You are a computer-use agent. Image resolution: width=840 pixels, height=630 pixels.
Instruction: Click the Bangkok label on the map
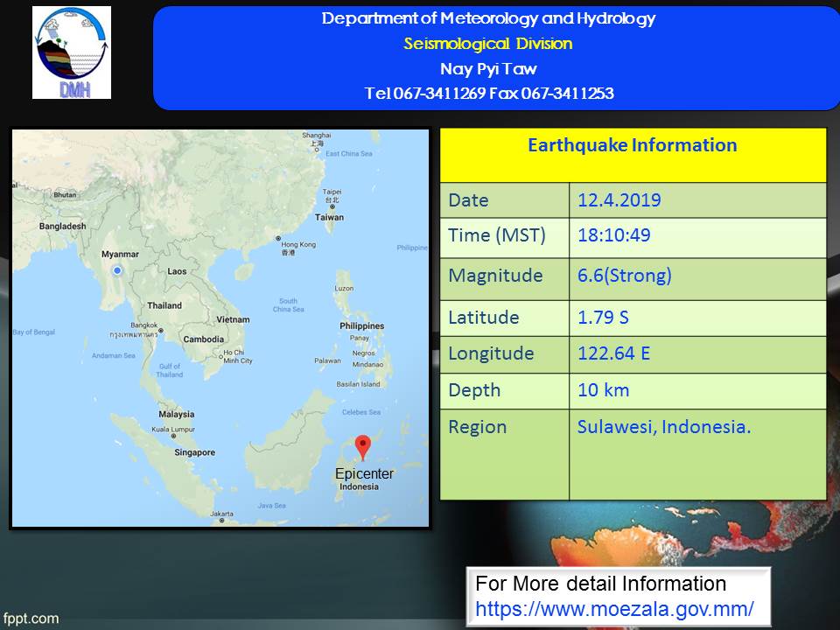point(144,325)
